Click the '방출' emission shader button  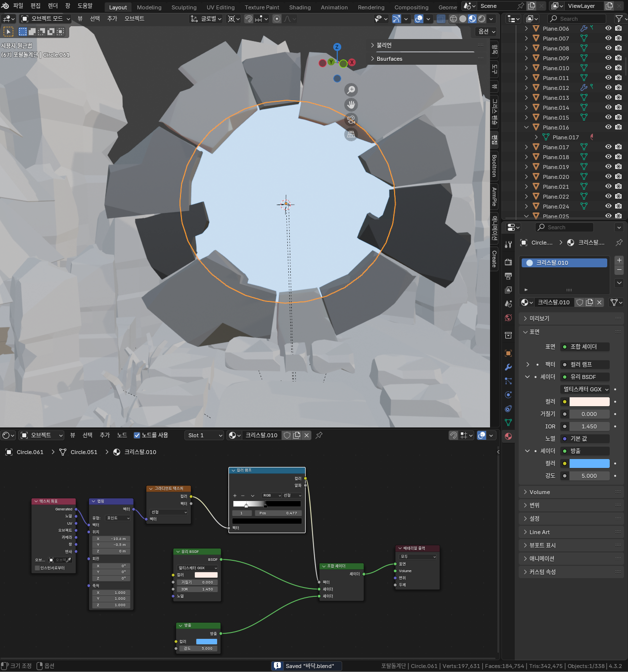[584, 451]
